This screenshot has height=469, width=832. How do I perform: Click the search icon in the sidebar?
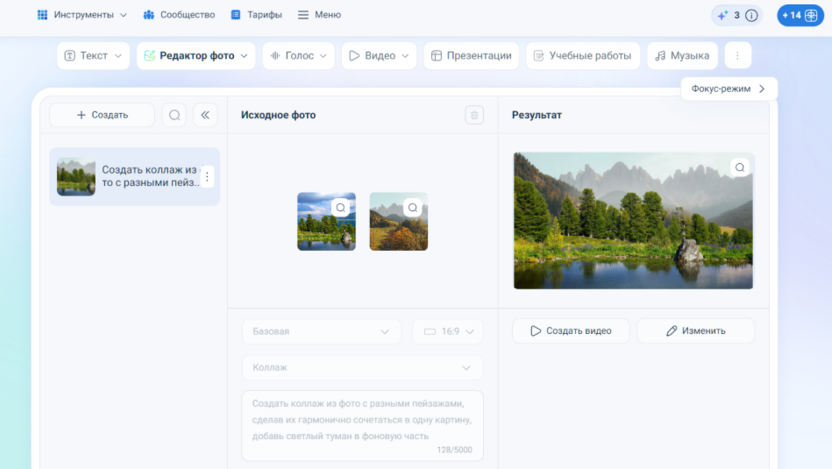[x=175, y=115]
